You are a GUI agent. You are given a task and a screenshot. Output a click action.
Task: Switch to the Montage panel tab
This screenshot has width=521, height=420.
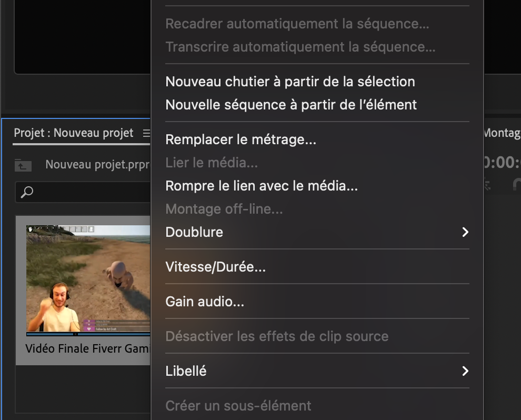(502, 133)
